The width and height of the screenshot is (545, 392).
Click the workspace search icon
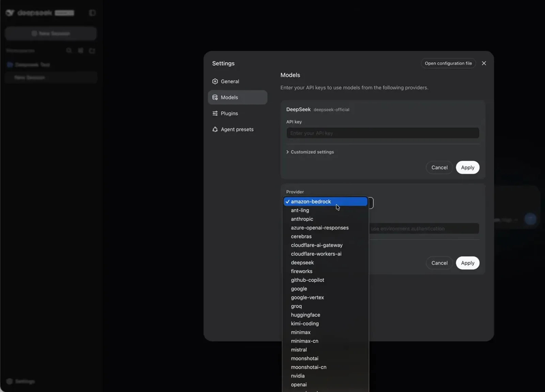click(x=69, y=50)
